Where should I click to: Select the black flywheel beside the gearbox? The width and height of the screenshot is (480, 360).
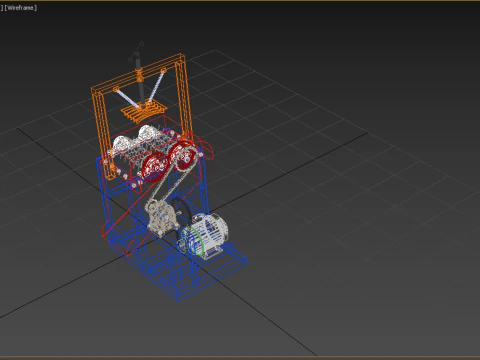pos(182,212)
